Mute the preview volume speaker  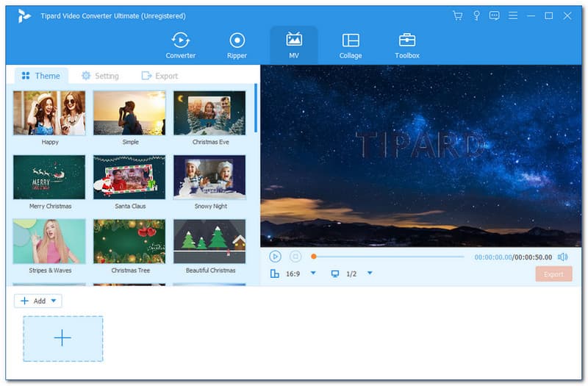[x=563, y=257]
